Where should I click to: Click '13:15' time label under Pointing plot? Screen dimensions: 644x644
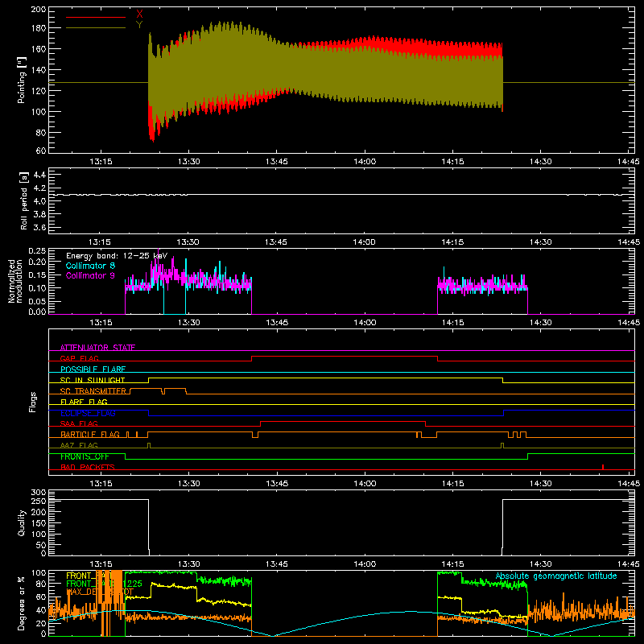click(101, 162)
